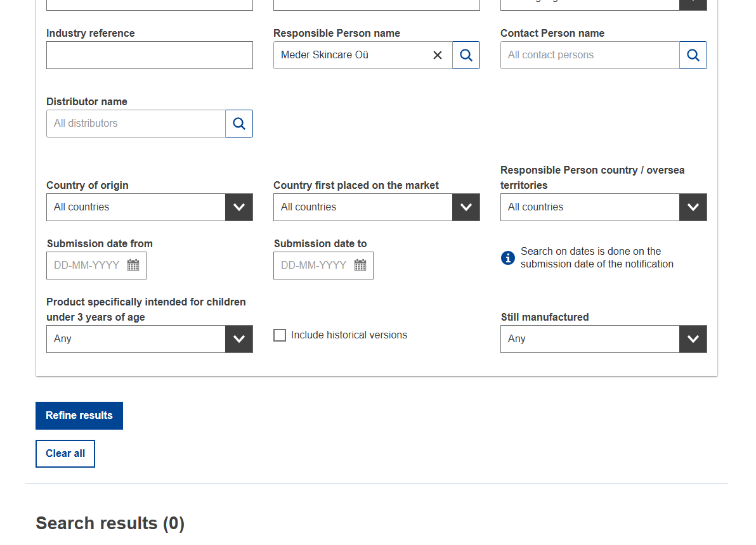This screenshot has height=545, width=756.
Task: Open the Submission date to calendar picker
Action: (360, 266)
